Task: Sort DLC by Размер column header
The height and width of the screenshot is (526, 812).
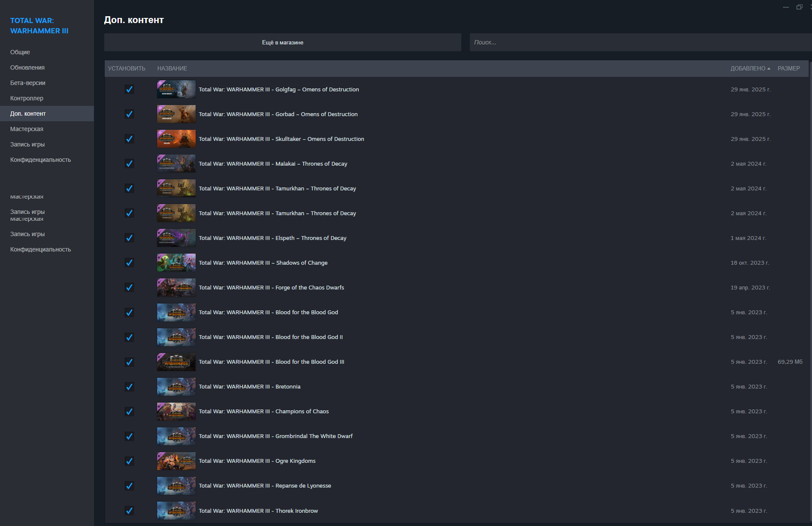Action: tap(789, 68)
